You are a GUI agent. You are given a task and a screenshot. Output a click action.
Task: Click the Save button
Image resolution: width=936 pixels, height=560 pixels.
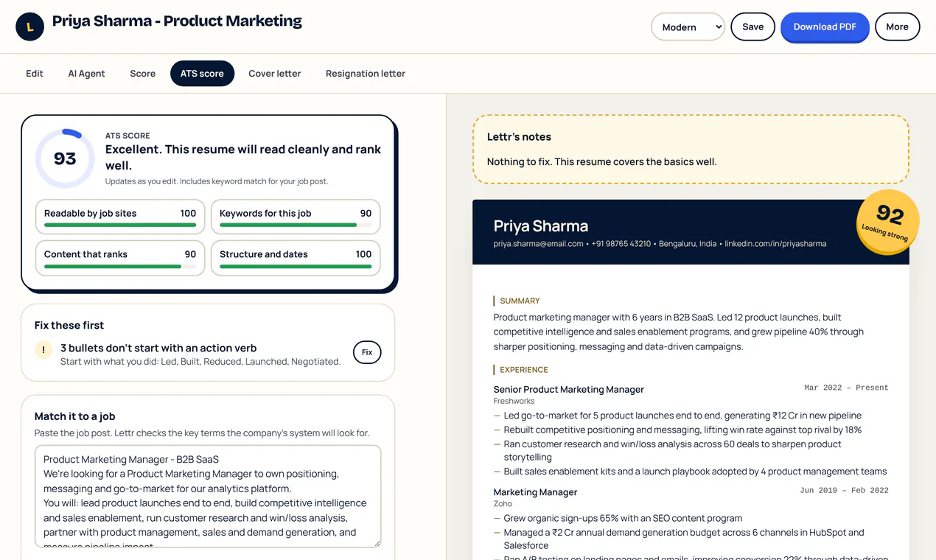coord(752,27)
